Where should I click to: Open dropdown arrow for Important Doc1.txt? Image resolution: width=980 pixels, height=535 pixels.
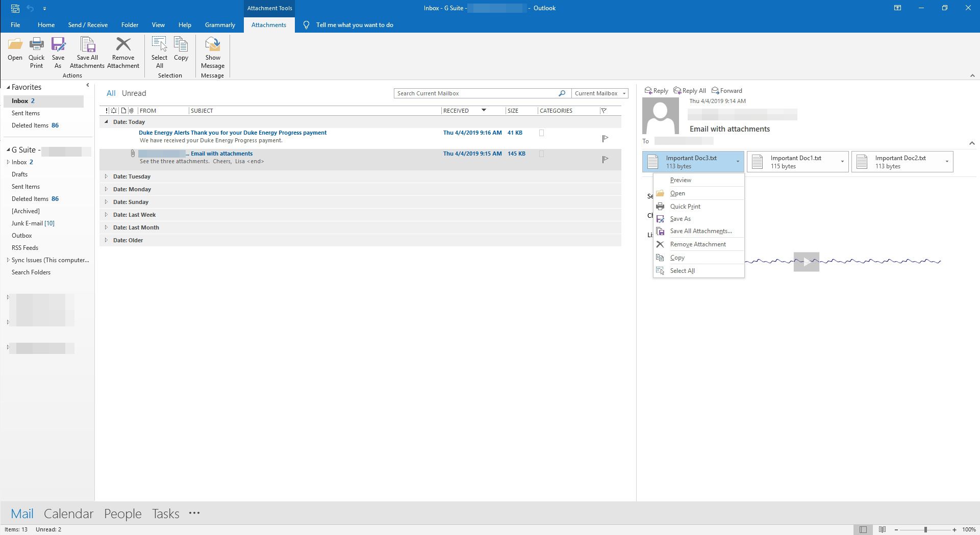pyautogui.click(x=842, y=162)
